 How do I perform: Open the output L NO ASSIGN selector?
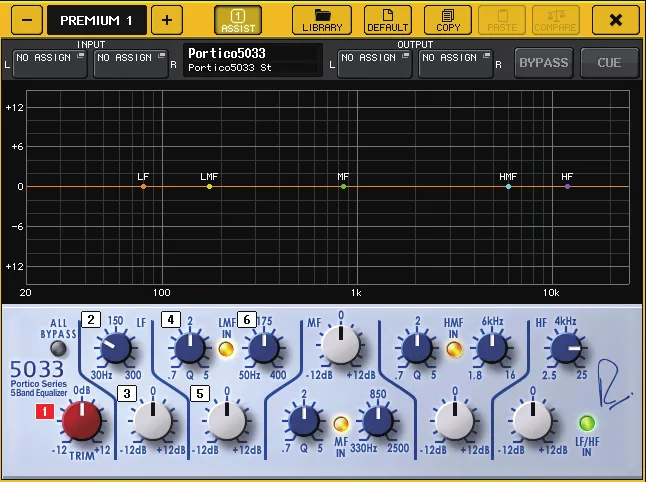point(374,63)
